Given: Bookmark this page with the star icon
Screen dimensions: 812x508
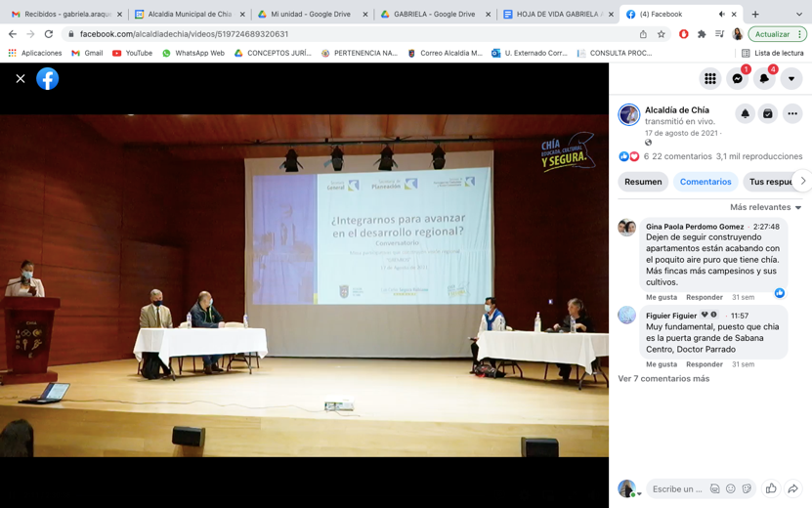Looking at the screenshot, I should coord(661,34).
